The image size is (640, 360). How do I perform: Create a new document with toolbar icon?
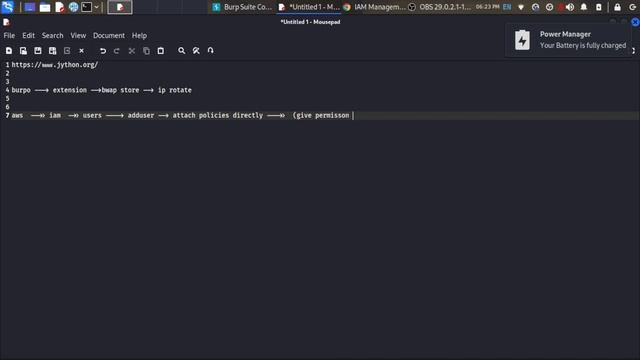pos(9,51)
